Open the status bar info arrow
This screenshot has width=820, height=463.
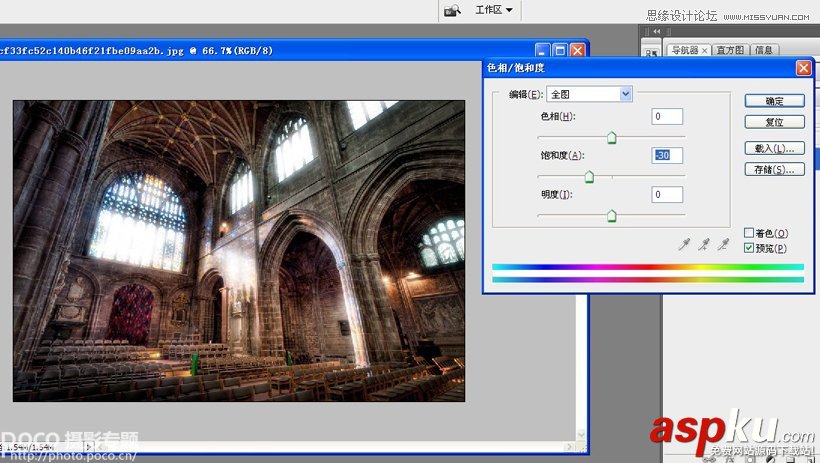tap(88, 447)
